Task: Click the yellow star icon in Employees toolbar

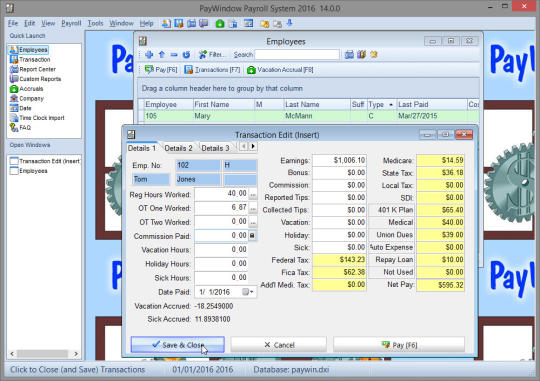Action: pyautogui.click(x=374, y=54)
